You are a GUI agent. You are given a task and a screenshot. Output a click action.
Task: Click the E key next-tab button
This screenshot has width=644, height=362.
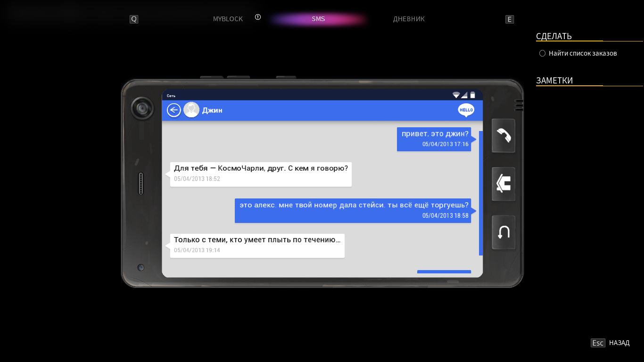point(509,19)
